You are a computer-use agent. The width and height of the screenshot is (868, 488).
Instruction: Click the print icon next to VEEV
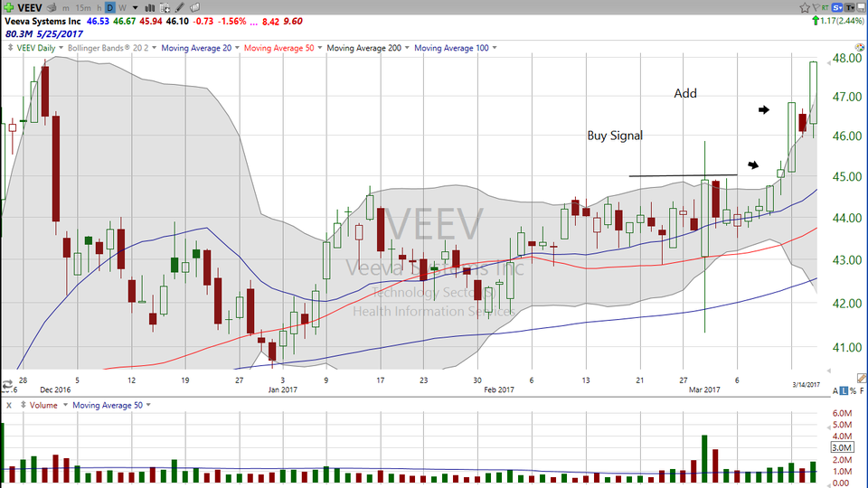52,8
